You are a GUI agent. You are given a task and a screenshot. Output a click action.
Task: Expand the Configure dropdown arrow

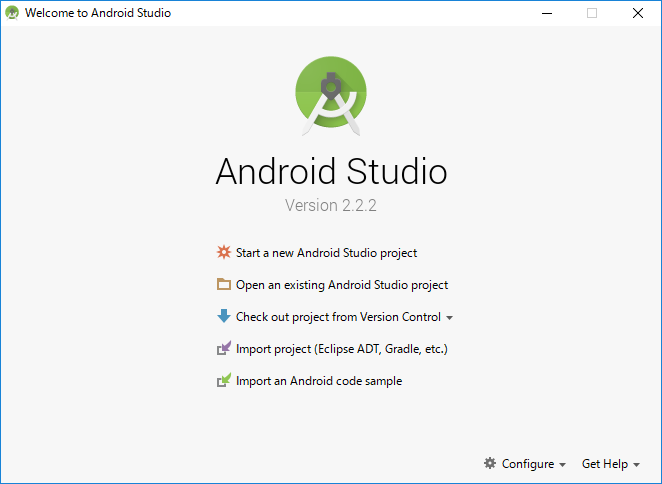click(x=562, y=465)
